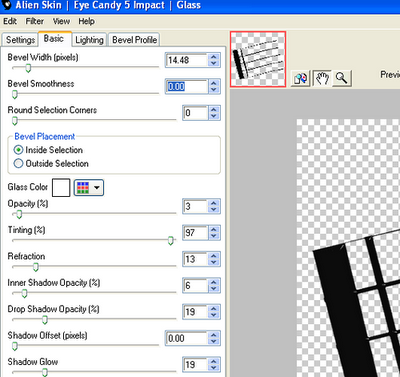Screen dimensions: 400x377
Task: Click the Shadow Glow slider handle
Action: tap(45, 372)
